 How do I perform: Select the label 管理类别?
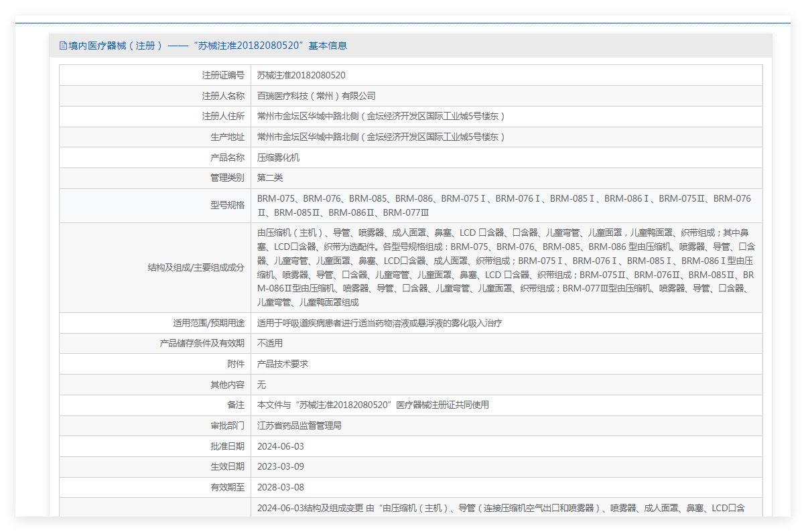[x=227, y=178]
